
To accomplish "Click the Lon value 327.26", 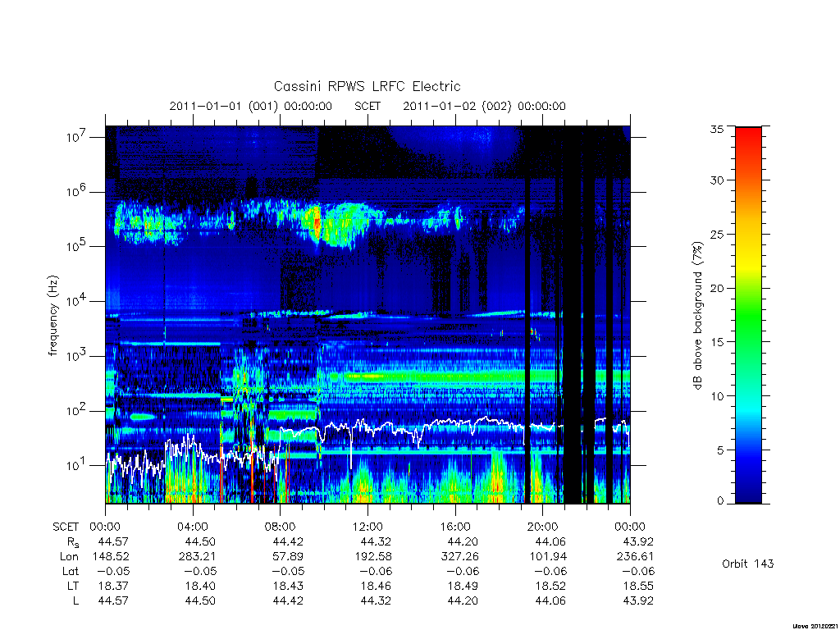I will click(x=460, y=557).
